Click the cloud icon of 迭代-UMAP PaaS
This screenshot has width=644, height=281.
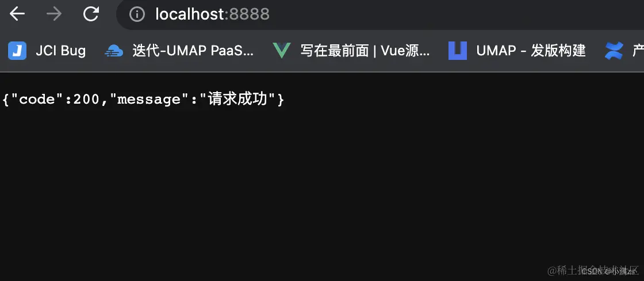tap(114, 51)
